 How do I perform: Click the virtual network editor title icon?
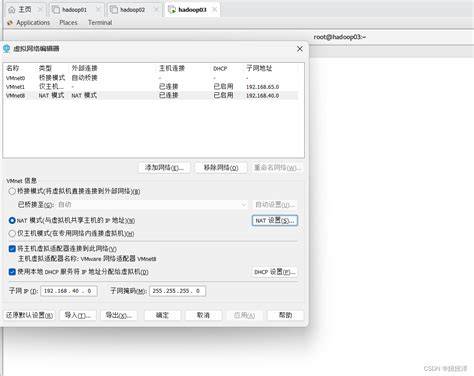coord(6,49)
